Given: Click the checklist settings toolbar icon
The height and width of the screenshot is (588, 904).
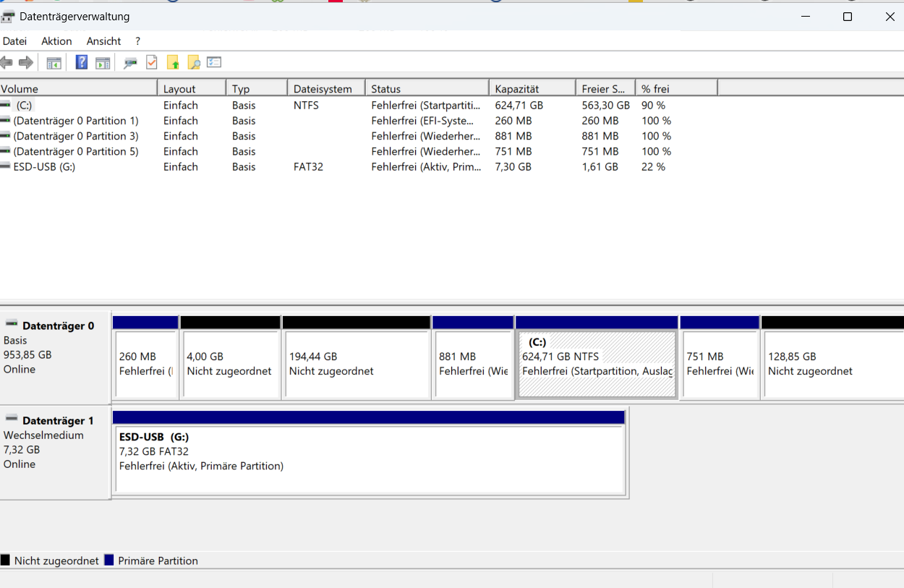Looking at the screenshot, I should [214, 63].
